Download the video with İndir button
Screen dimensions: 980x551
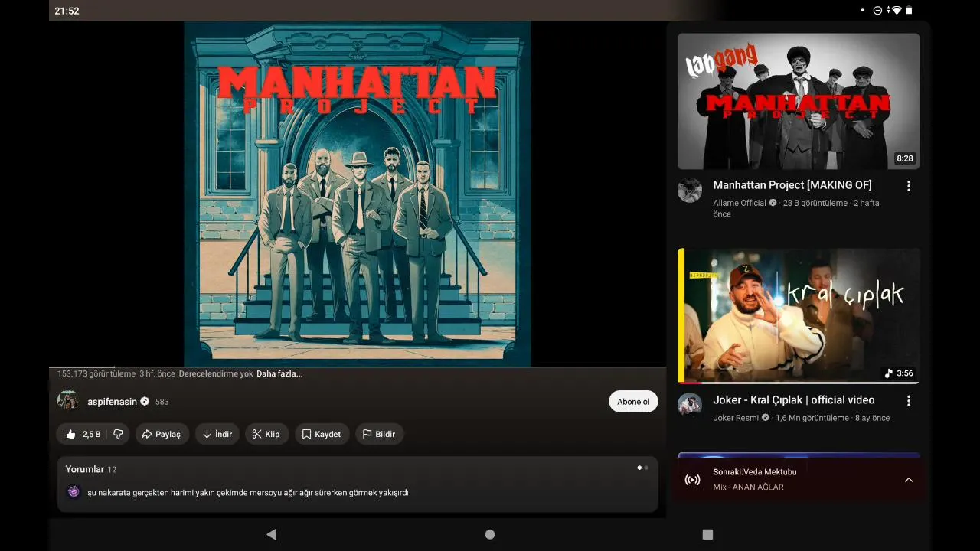(217, 434)
